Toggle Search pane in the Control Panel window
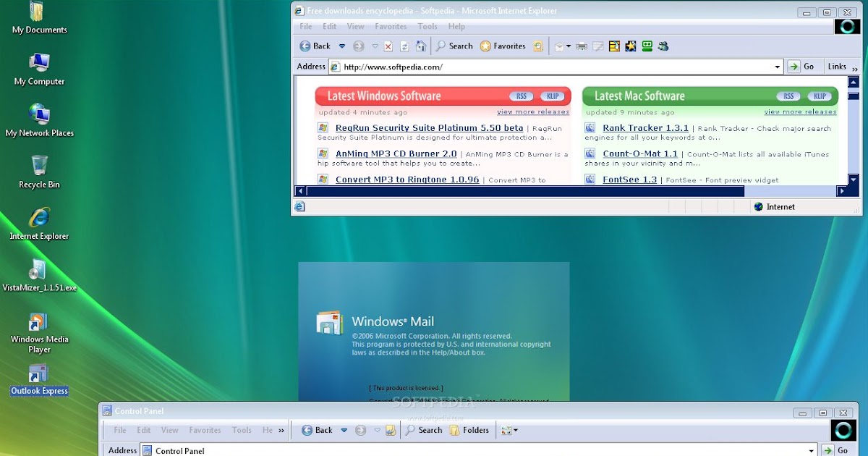The image size is (868, 456). click(423, 430)
